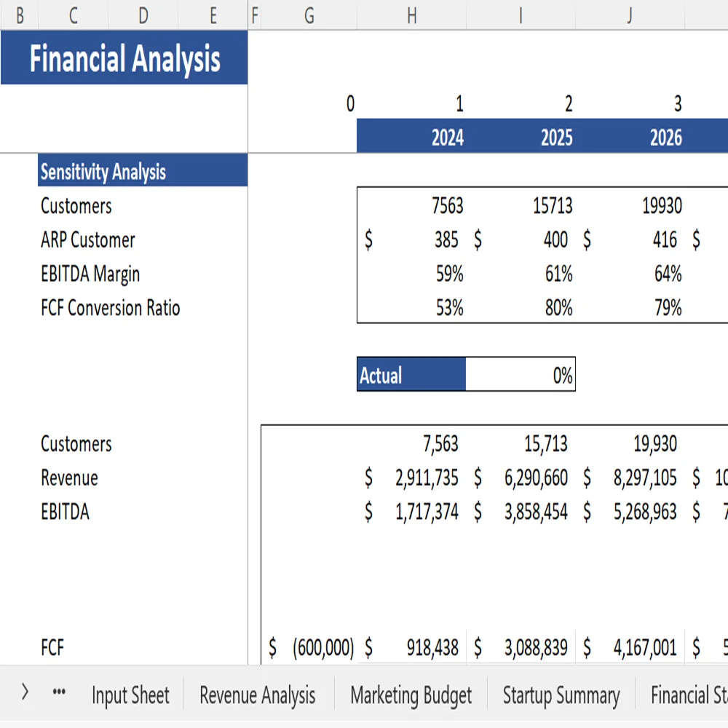728x728 pixels.
Task: Click the Actual sensitivity scenario slider
Action: pyautogui.click(x=411, y=376)
